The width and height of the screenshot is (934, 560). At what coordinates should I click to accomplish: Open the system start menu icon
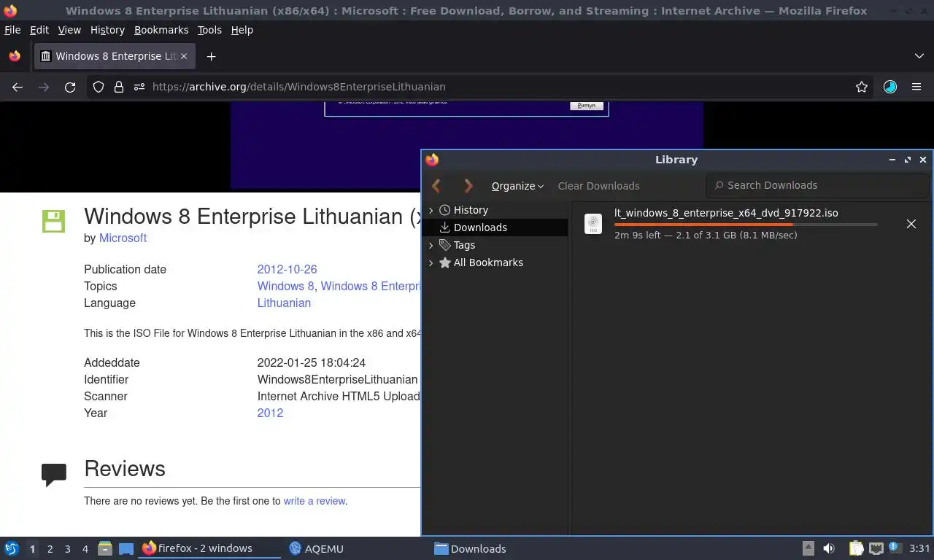tap(11, 548)
